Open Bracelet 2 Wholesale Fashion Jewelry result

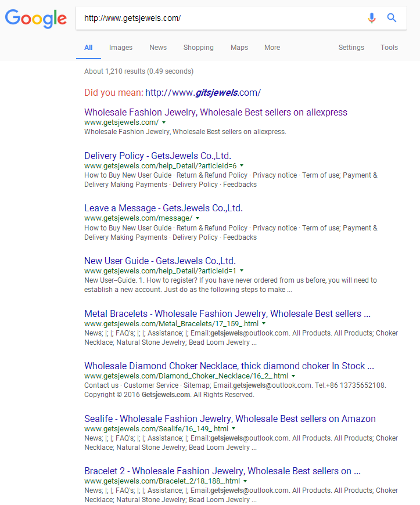tap(222, 471)
